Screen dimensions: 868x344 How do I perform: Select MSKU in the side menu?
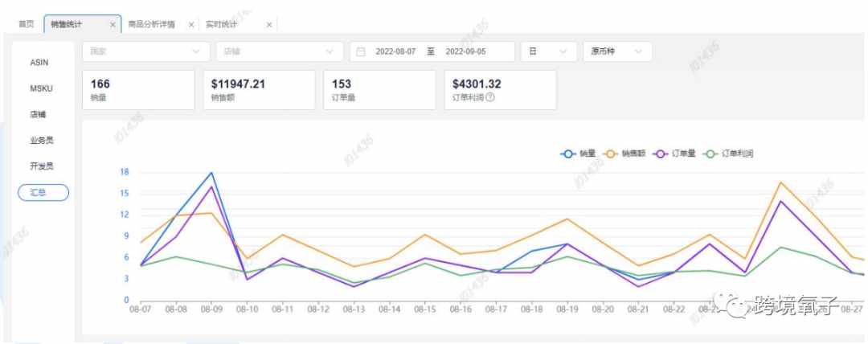41,88
